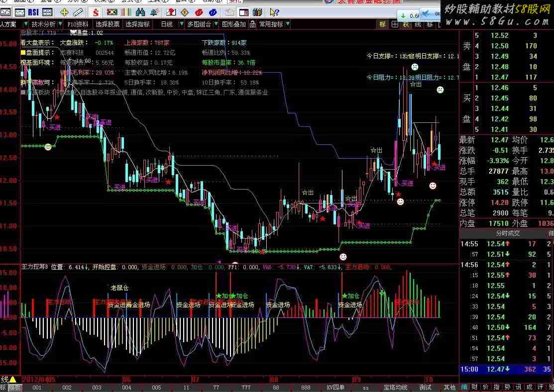Click the RSI indicator toolbar icon
Viewport: 554px width, 392px height.
tap(33, 12)
